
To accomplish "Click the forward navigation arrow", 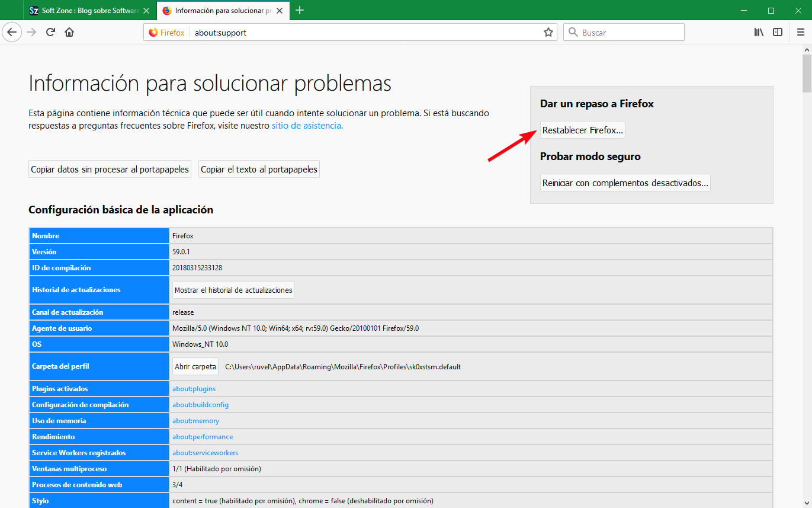I will [32, 32].
